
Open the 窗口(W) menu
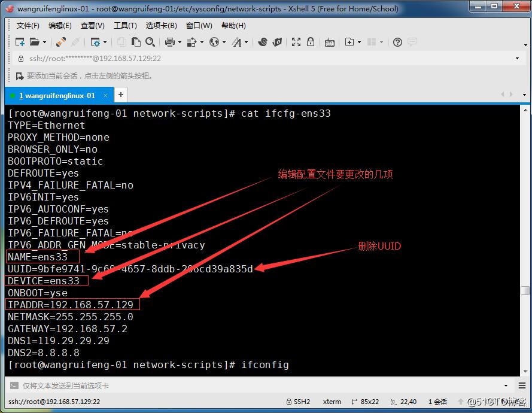(199, 26)
